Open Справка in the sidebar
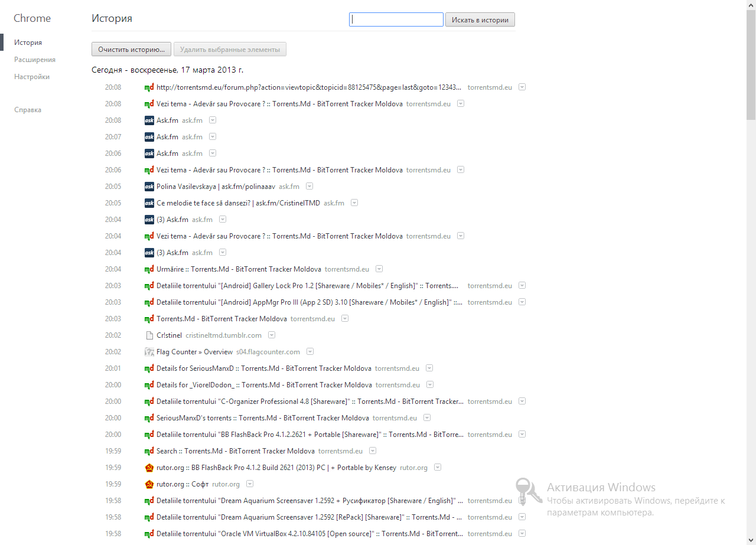This screenshot has width=756, height=545. click(x=28, y=110)
